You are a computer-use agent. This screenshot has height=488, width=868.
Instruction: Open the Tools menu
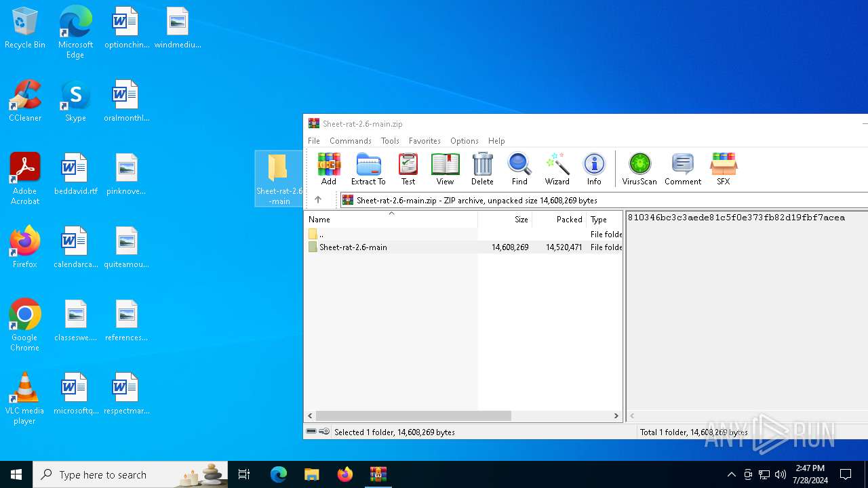coord(390,141)
